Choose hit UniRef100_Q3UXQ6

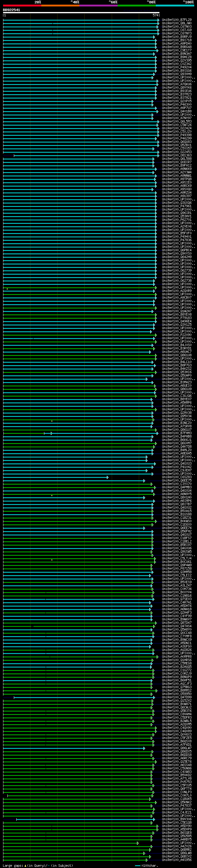click(x=176, y=203)
